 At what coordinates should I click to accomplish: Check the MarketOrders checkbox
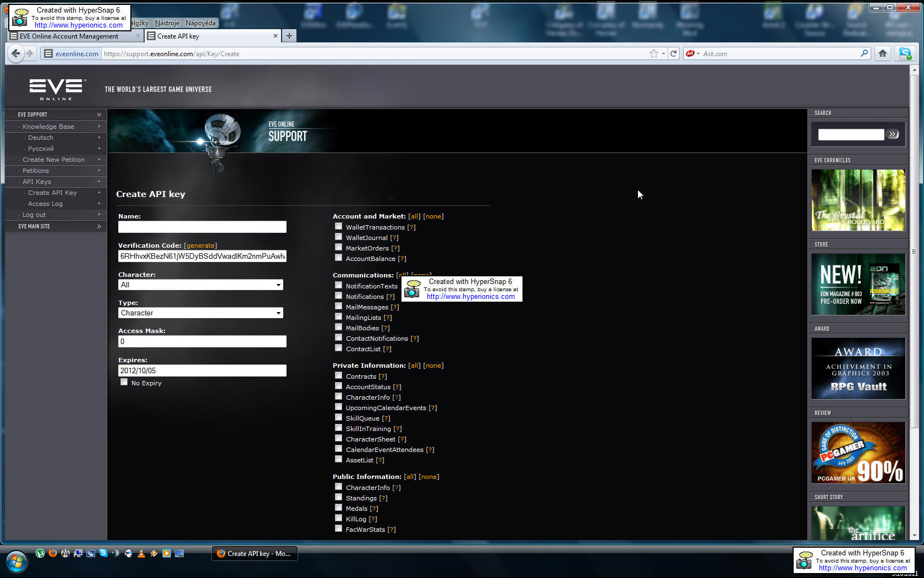pos(339,247)
